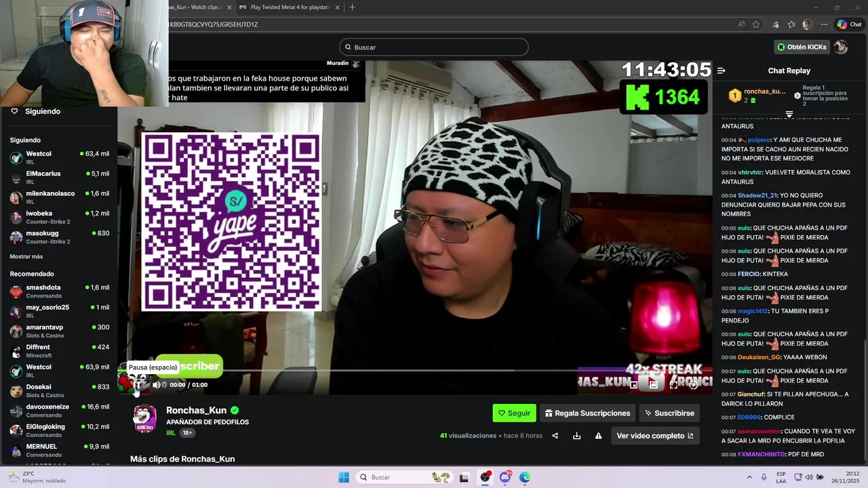The height and width of the screenshot is (488, 868).
Task: Open Ronchas_Kun channel name link
Action: click(196, 410)
